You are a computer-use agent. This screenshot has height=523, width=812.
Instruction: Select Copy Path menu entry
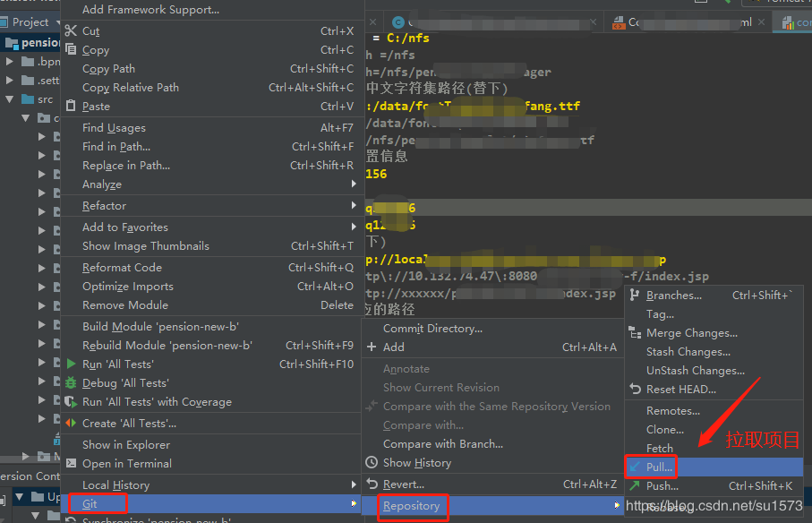[212, 68]
